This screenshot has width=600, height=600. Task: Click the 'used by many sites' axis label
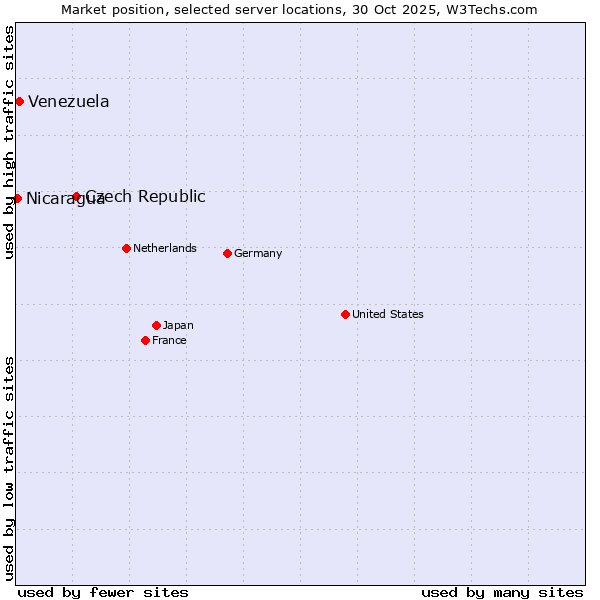click(501, 592)
